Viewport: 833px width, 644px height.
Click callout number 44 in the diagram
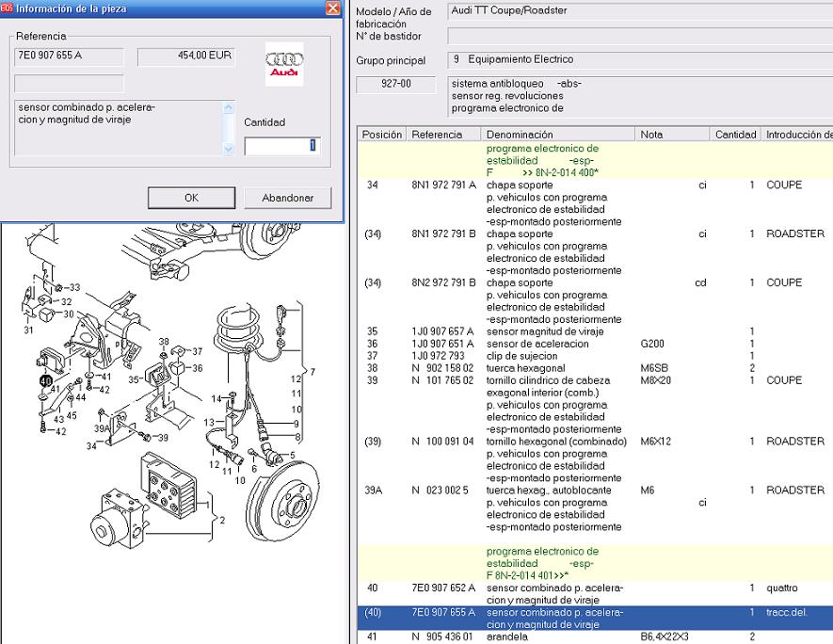click(81, 397)
